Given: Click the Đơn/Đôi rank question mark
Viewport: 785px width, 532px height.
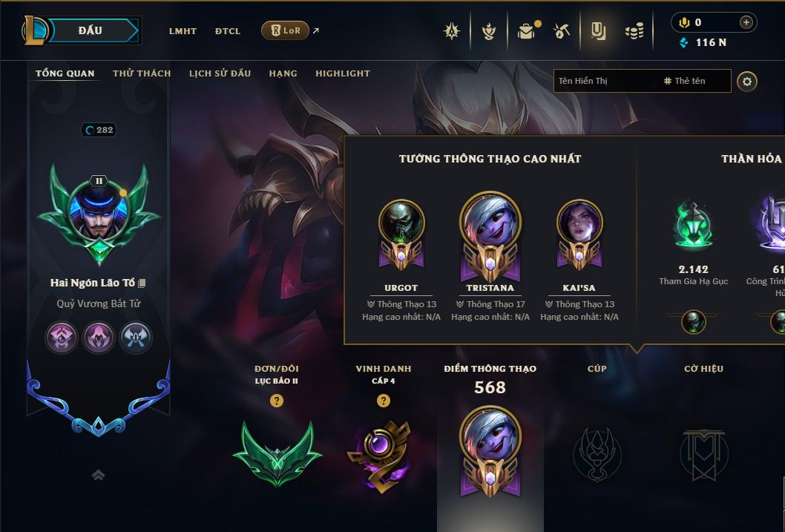Looking at the screenshot, I should click(276, 401).
